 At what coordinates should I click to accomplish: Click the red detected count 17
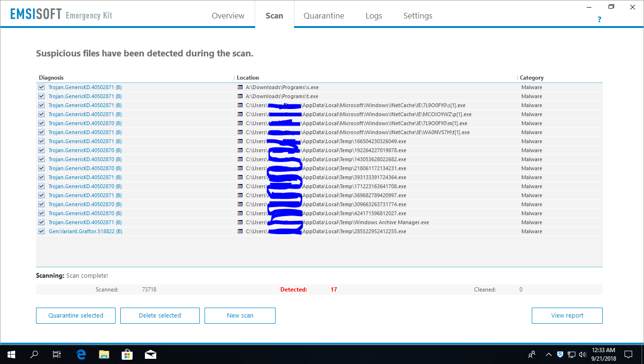[334, 290]
